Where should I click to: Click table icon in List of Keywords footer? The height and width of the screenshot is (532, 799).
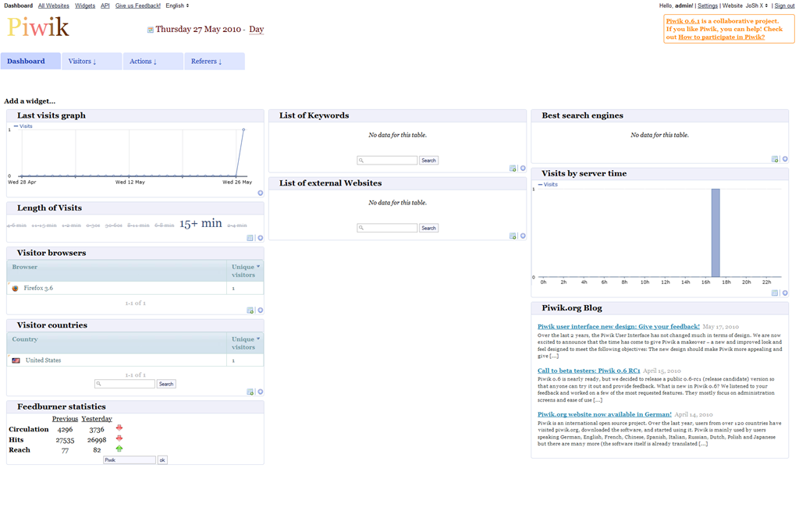tap(513, 168)
